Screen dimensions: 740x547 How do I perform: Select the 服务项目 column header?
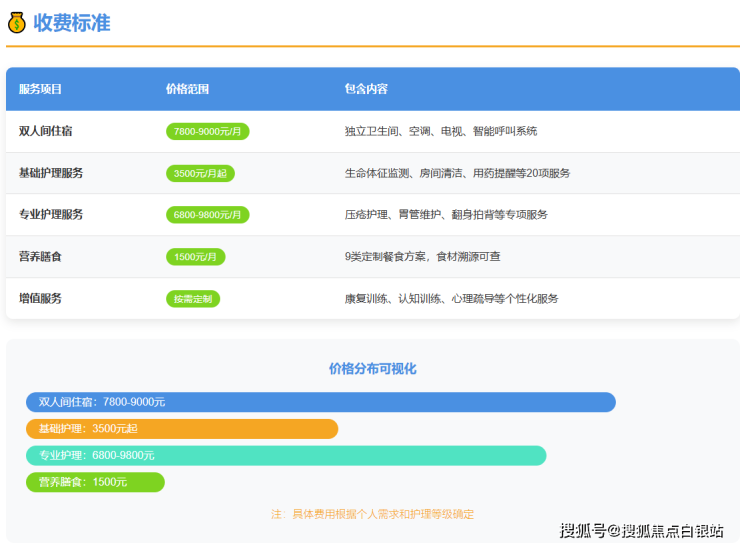pos(40,89)
